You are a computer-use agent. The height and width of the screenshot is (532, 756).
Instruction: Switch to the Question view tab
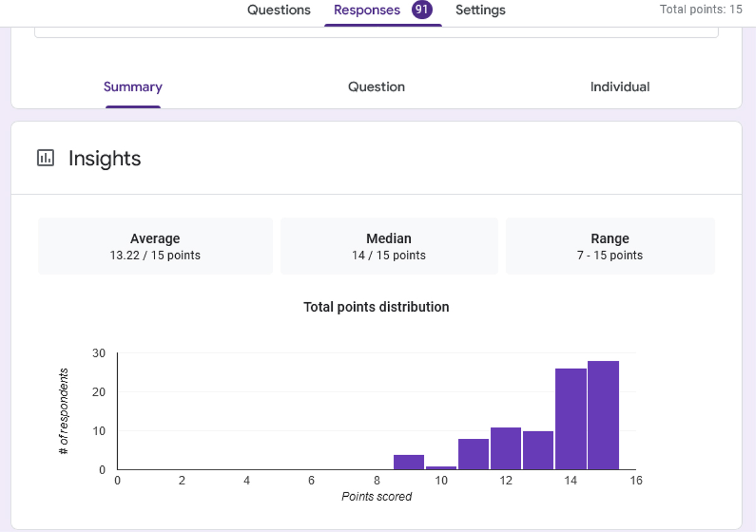point(376,87)
